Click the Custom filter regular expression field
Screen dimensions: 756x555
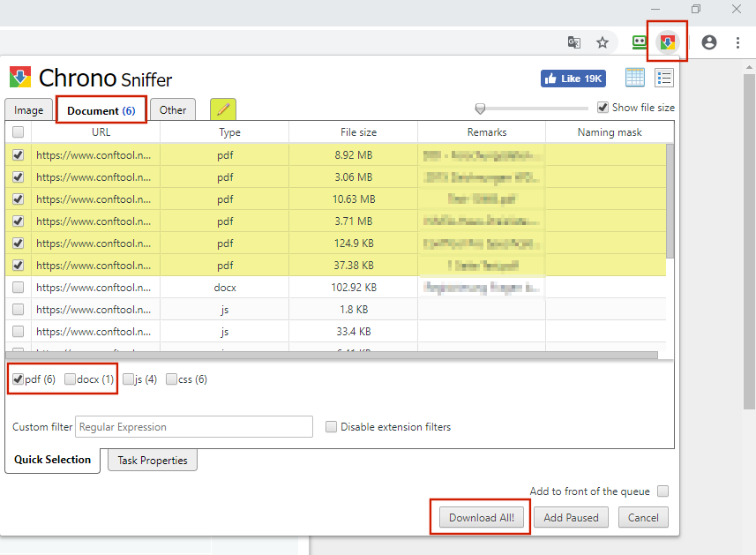194,427
